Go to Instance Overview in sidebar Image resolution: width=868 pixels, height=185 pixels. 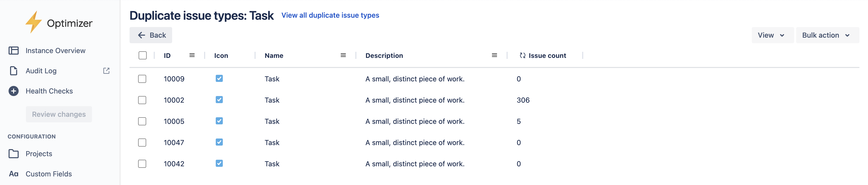55,51
